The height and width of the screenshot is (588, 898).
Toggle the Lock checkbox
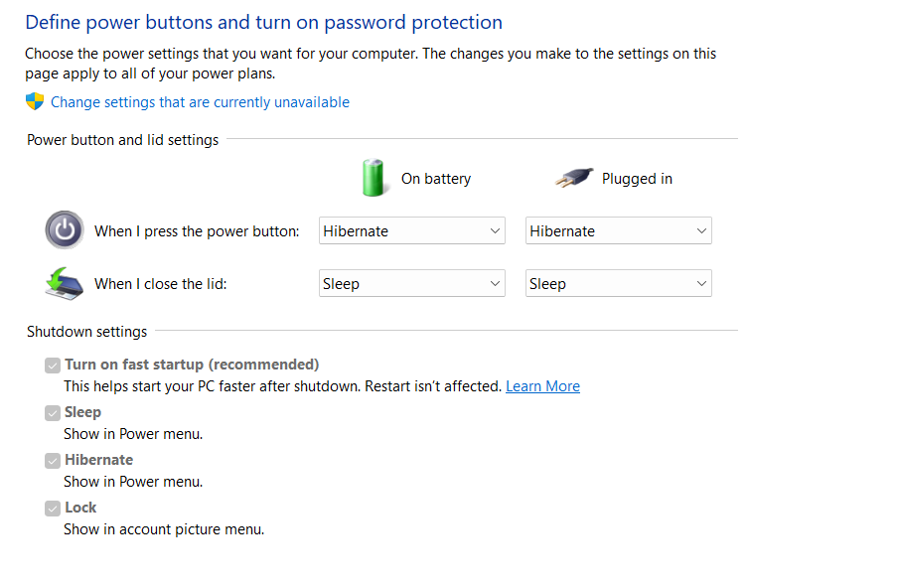tap(52, 508)
